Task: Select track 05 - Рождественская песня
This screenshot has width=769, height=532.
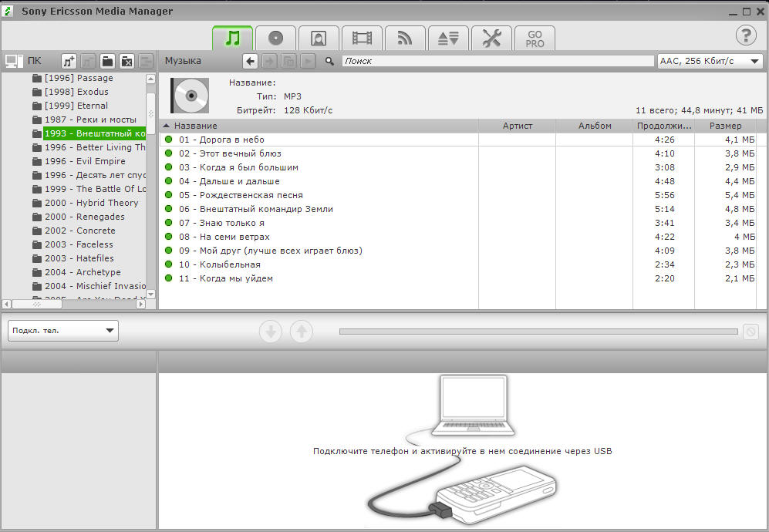Action: [457, 195]
